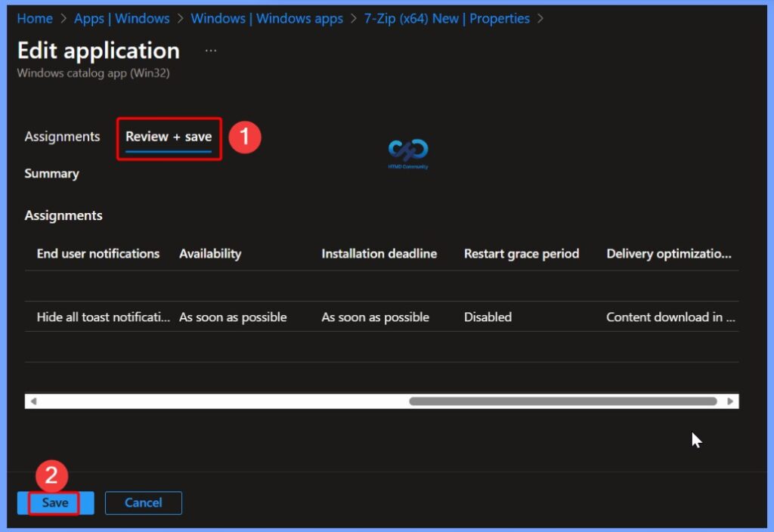Screen dimensions: 774x532
Task: Switch to the Review + save tab
Action: click(x=168, y=137)
